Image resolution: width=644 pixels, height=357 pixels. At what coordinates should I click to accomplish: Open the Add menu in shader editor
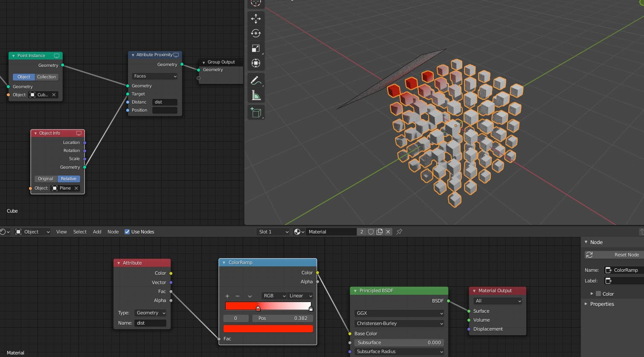(97, 232)
